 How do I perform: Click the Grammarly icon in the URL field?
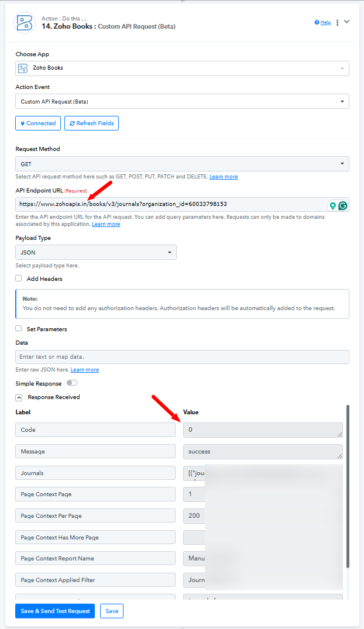[x=342, y=206]
